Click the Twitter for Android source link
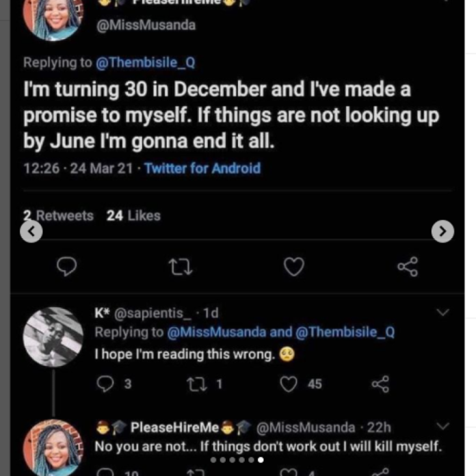Image resolution: width=476 pixels, height=476 pixels. point(202,168)
